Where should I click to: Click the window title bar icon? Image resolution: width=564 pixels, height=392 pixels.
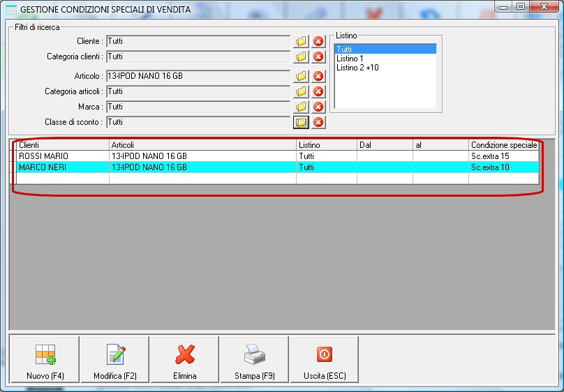click(x=11, y=9)
